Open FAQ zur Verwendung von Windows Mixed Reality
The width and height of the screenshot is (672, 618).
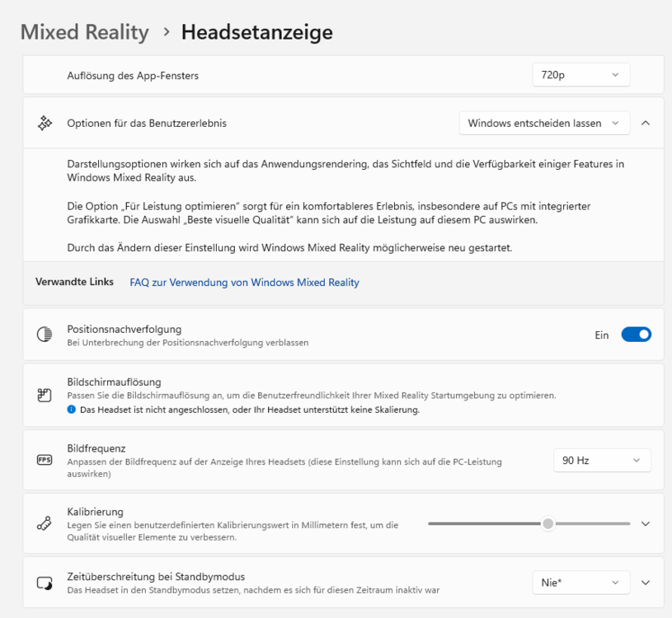[x=244, y=282]
